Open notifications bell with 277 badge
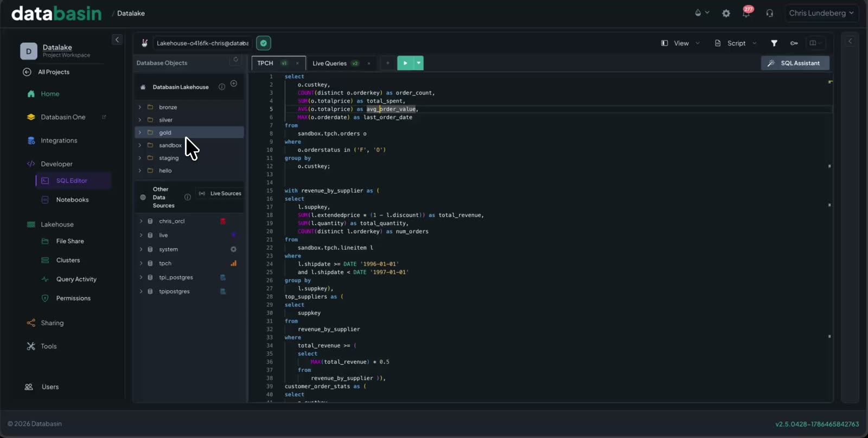 (x=747, y=12)
